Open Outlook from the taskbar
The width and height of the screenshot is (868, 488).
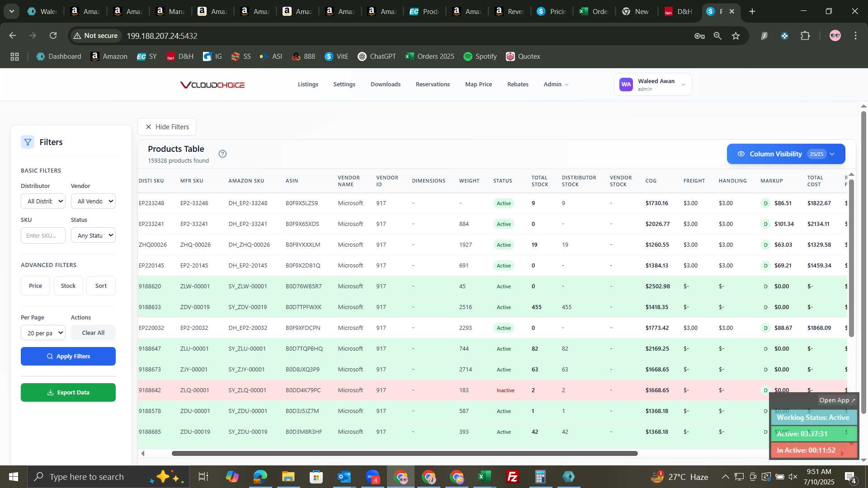pyautogui.click(x=344, y=477)
